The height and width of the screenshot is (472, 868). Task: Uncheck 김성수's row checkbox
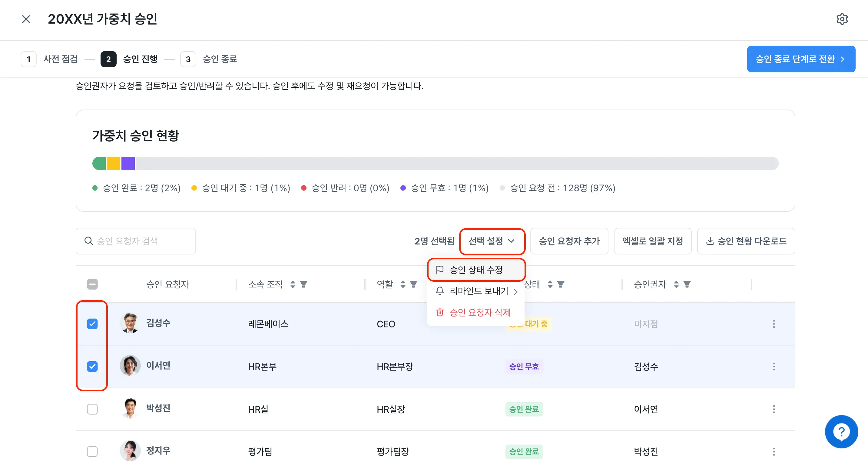click(92, 324)
